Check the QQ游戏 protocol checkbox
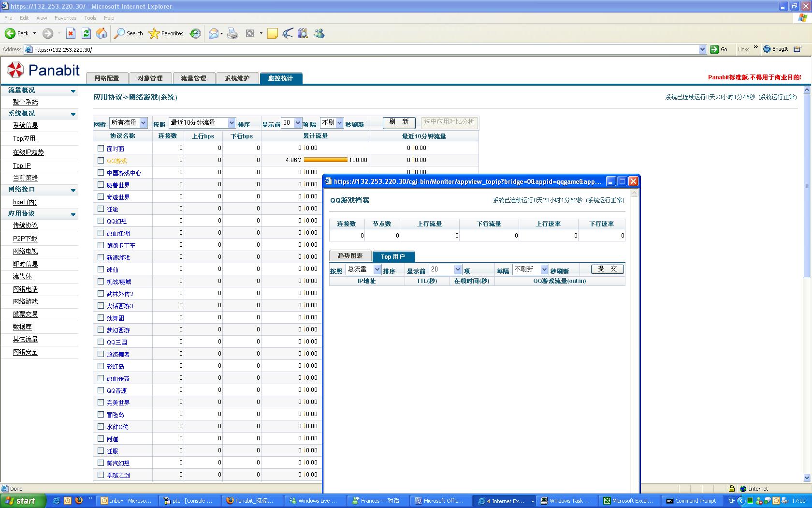The height and width of the screenshot is (508, 812). 101,161
